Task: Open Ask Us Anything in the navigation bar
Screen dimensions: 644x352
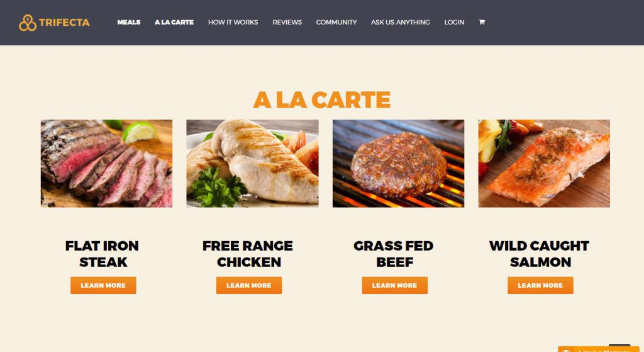Action: 401,22
